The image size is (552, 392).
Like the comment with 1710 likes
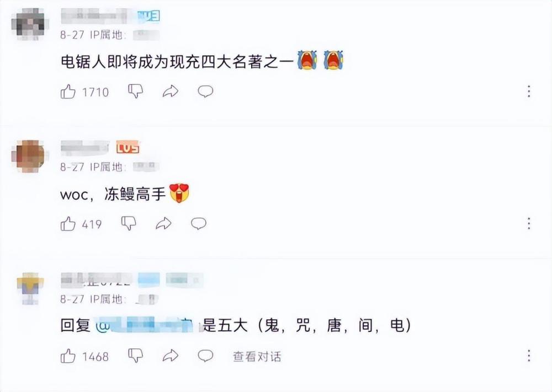tap(68, 92)
